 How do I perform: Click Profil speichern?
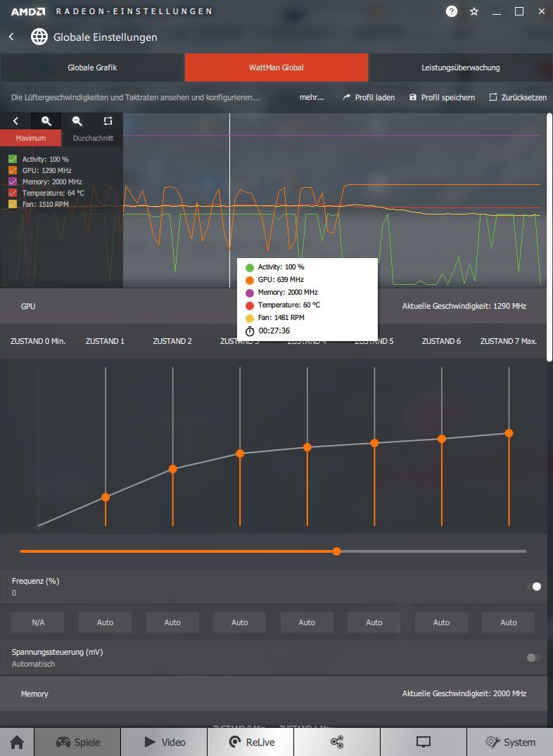tap(442, 97)
